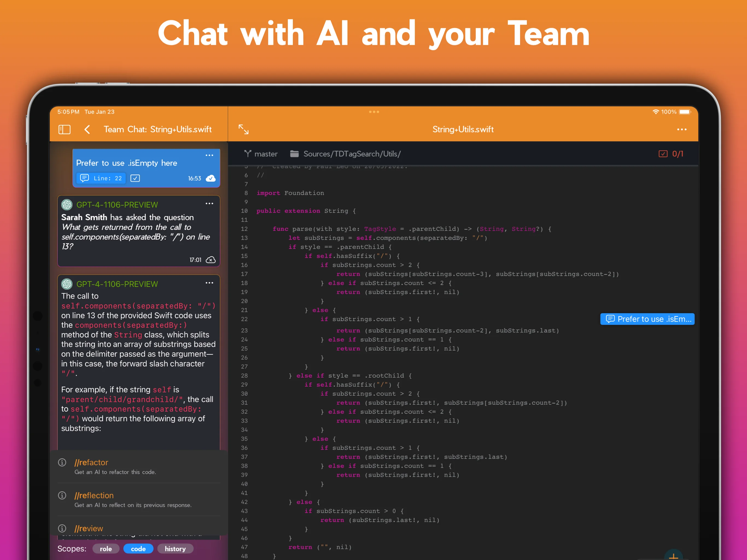747x560 pixels.
Task: Toggle the history scope
Action: (x=175, y=549)
